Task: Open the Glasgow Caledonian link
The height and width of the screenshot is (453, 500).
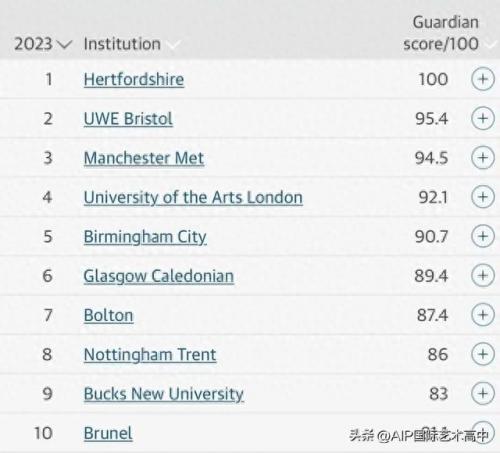Action: click(159, 277)
